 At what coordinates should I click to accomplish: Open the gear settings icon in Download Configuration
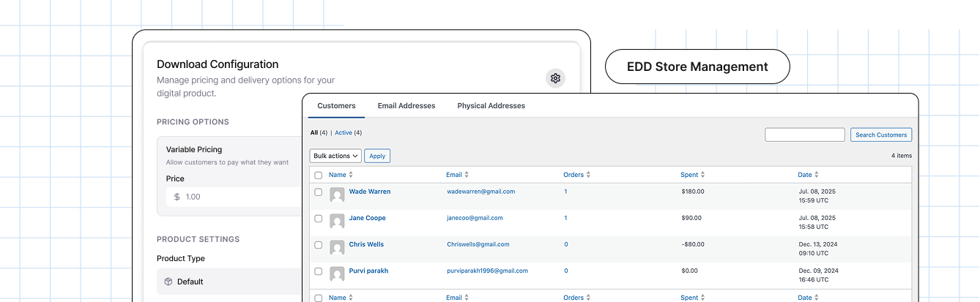pyautogui.click(x=555, y=78)
